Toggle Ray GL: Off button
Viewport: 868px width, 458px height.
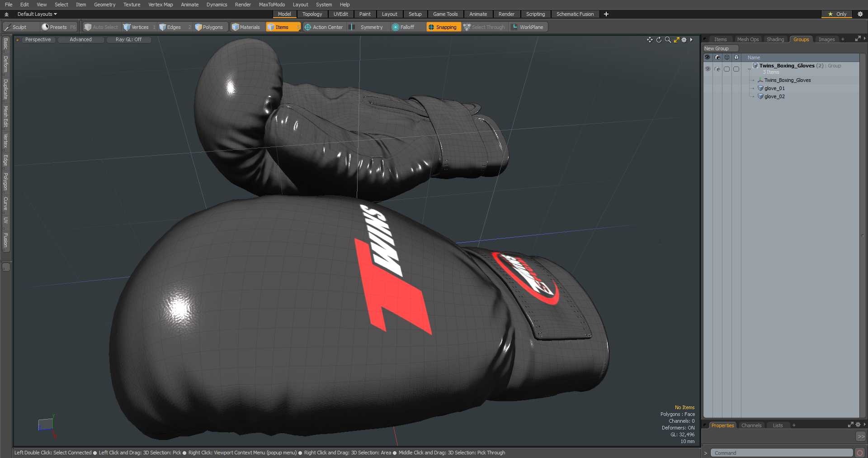click(x=128, y=40)
